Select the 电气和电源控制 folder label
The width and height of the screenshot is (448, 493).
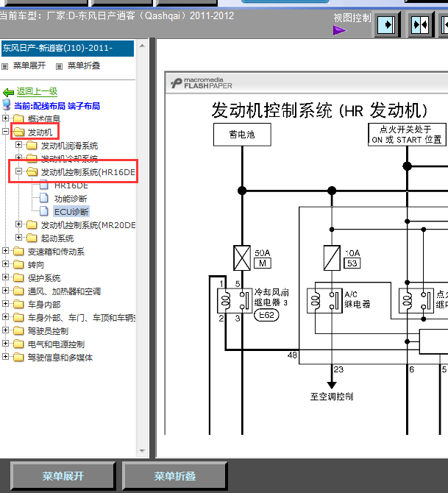(x=56, y=344)
